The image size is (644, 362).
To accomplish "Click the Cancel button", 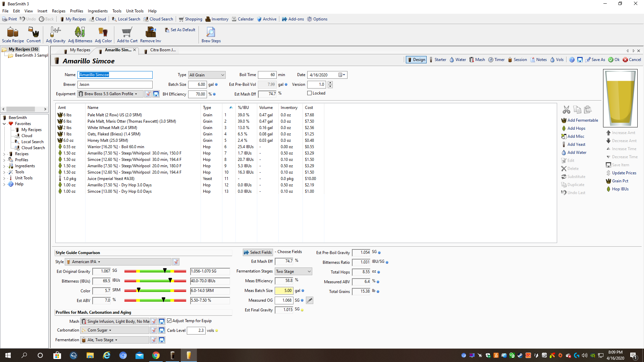I will tap(632, 60).
